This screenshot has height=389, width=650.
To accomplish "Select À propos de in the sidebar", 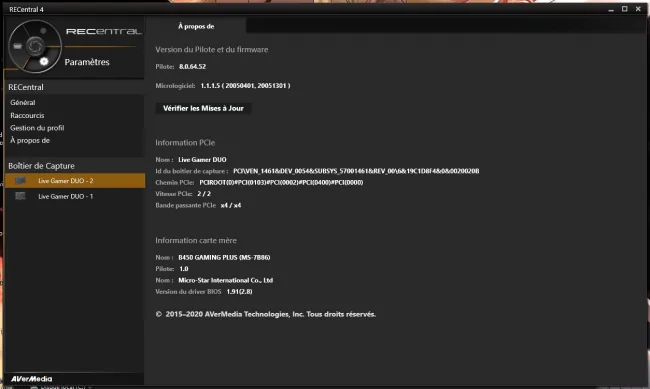I will pyautogui.click(x=30, y=140).
